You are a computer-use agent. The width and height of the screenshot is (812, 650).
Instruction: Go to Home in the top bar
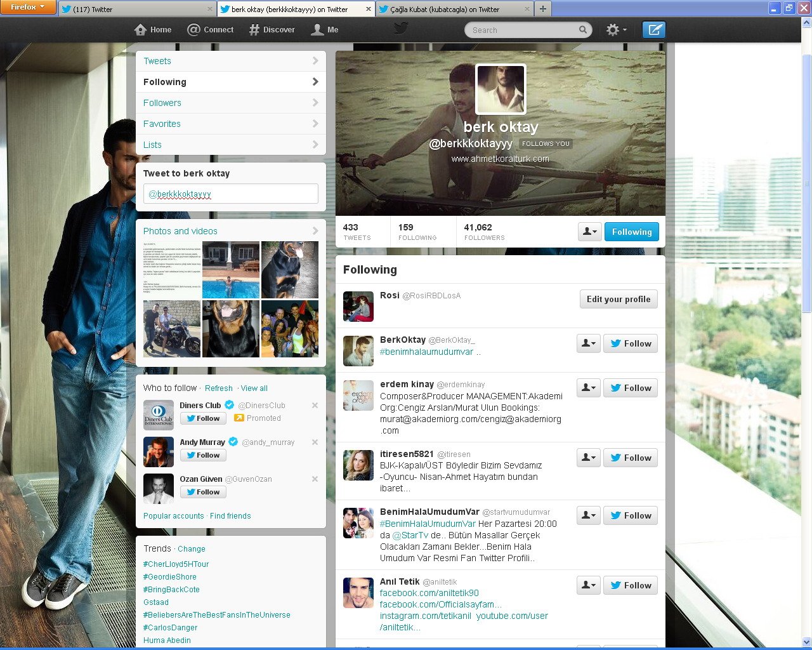[153, 30]
